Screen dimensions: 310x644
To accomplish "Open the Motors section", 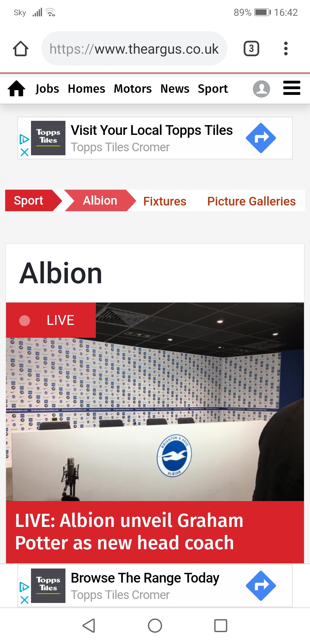I will point(133,89).
